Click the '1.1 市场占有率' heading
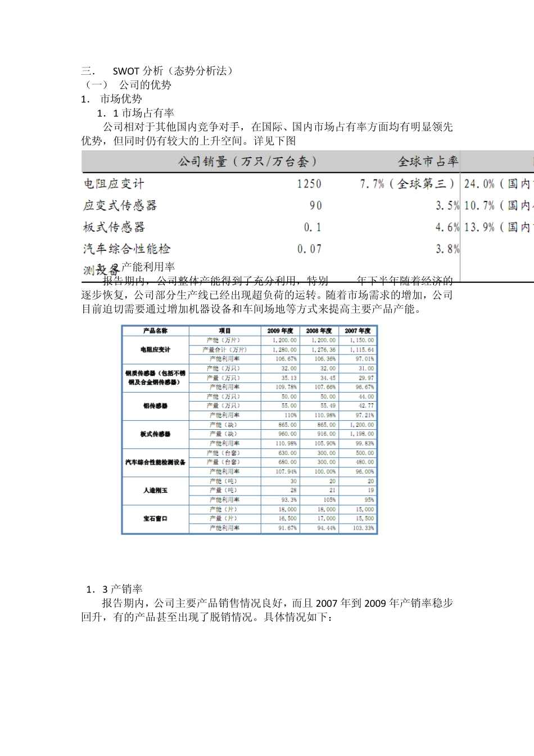The image size is (534, 756). pos(135,113)
